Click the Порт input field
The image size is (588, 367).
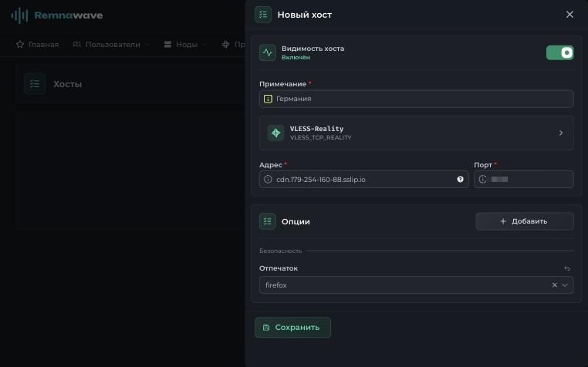tap(523, 180)
